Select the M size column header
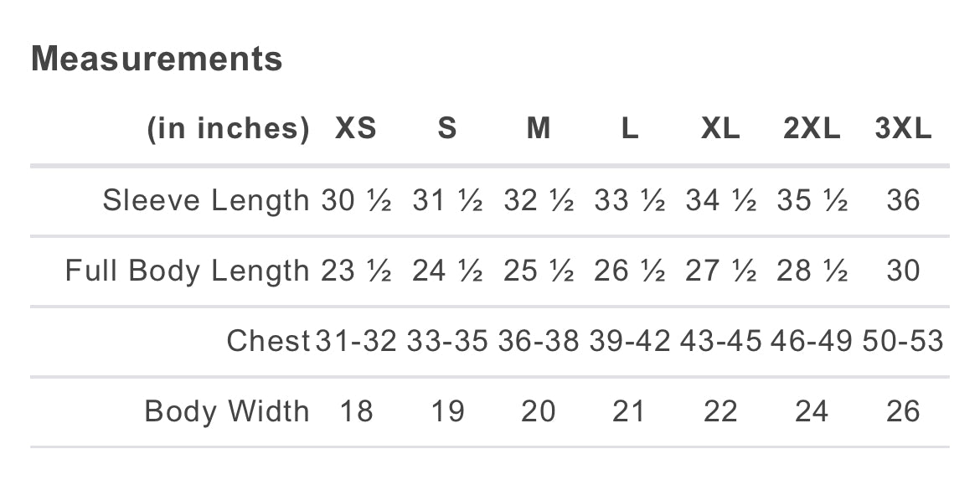The height and width of the screenshot is (480, 980). [x=539, y=129]
